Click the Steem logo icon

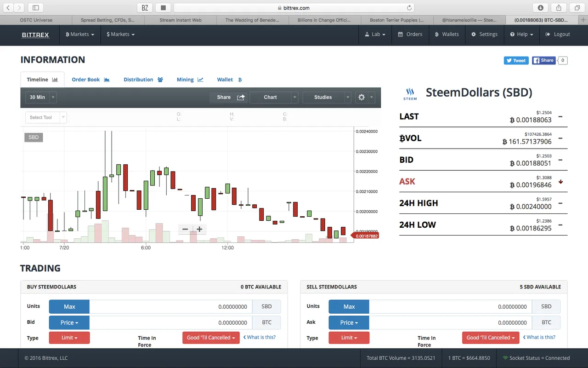click(x=410, y=93)
